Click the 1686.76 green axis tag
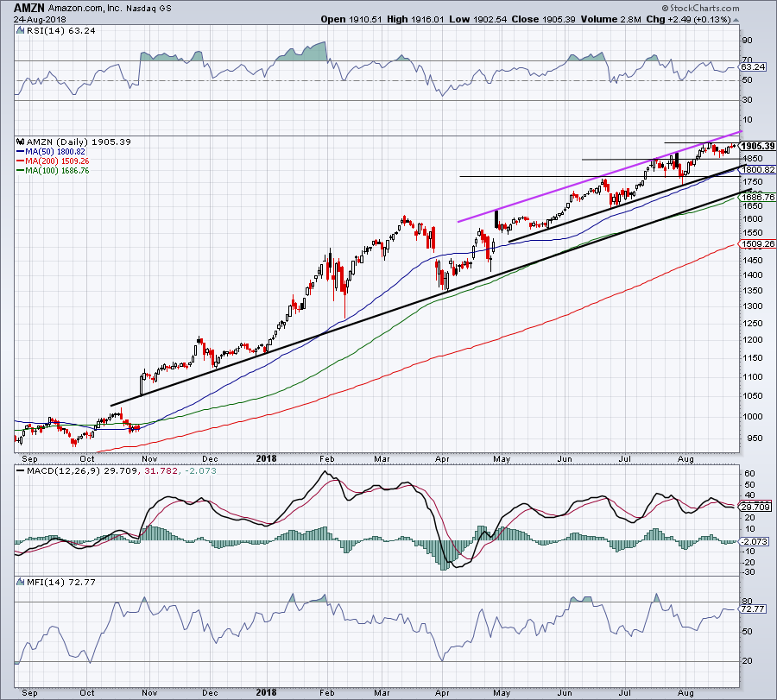Screen dimensions: 777x700 coord(758,197)
